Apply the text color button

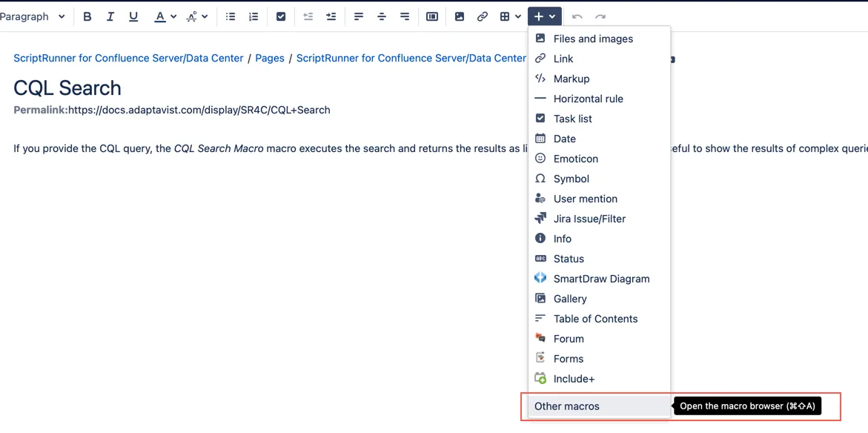pyautogui.click(x=160, y=16)
